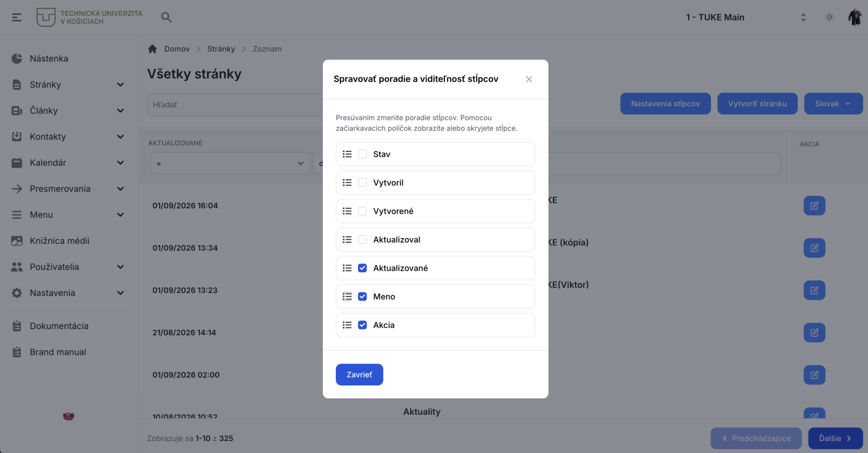This screenshot has width=868, height=453.
Task: Click the edit icon for the 01/09/2026 16:04 row
Action: pyautogui.click(x=814, y=206)
